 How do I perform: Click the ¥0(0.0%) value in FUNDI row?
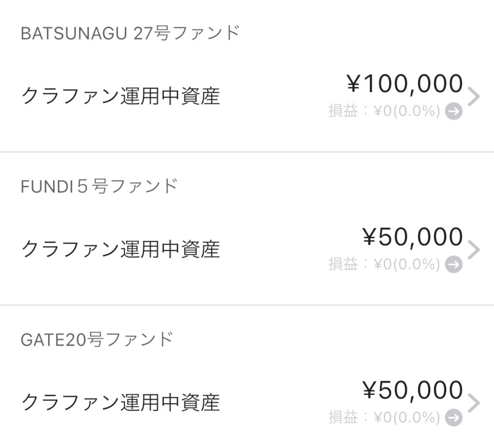pos(407,264)
